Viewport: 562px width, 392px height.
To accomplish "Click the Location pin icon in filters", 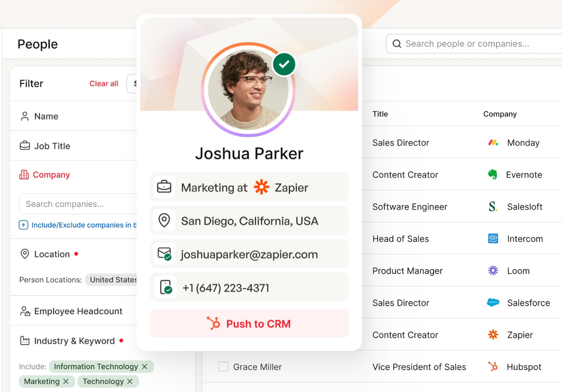I will click(25, 254).
